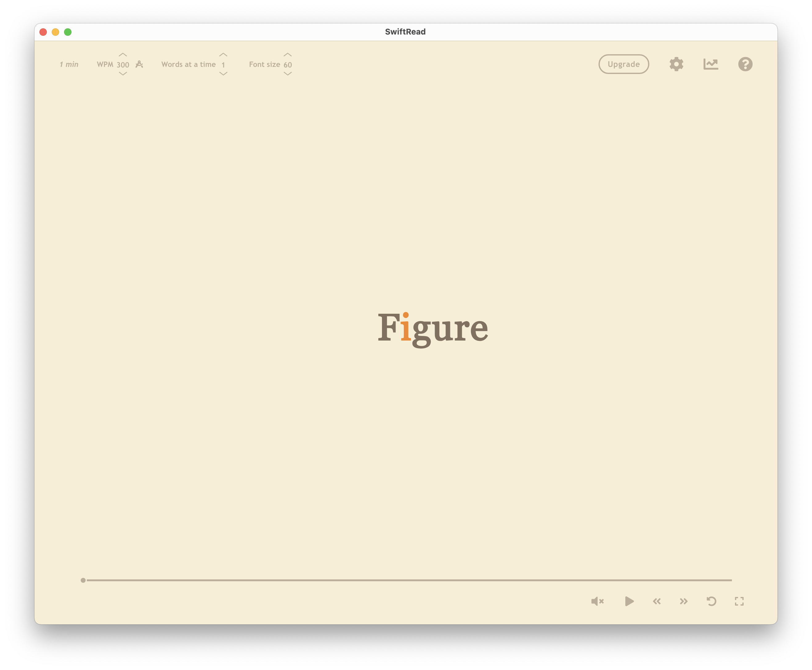812x670 pixels.
Task: Enter fullscreen with the expand icon
Action: [739, 601]
